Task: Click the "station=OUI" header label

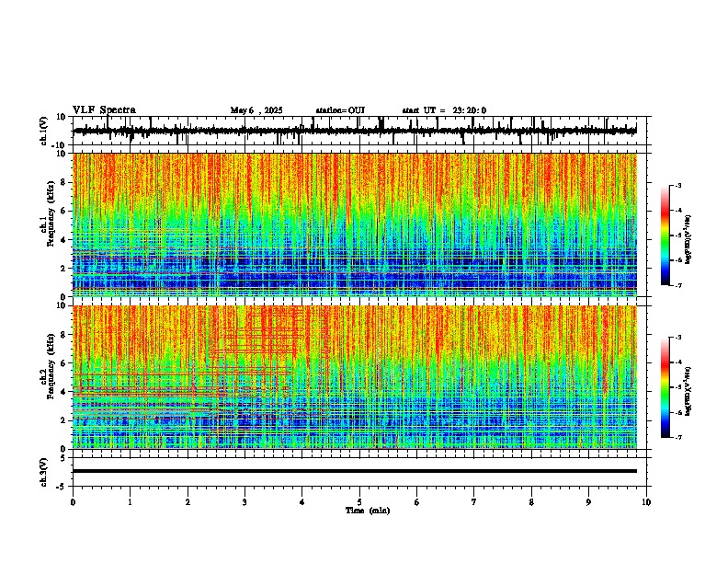Action: 340,110
